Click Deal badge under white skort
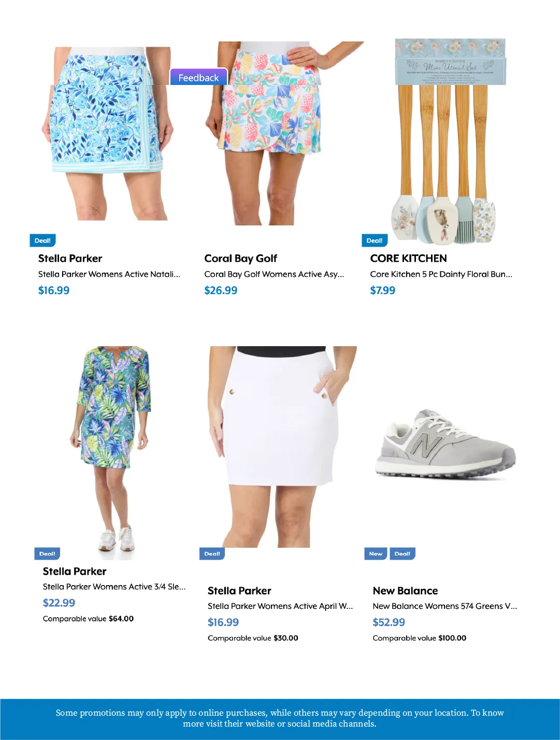The width and height of the screenshot is (560, 740). coord(212,553)
